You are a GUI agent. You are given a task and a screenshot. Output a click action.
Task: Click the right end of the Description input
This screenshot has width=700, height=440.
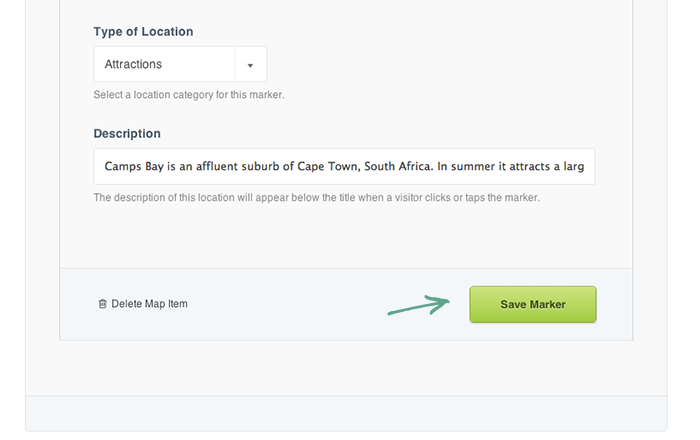(588, 167)
